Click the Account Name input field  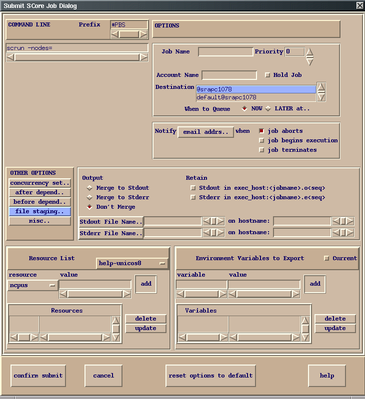(229, 75)
